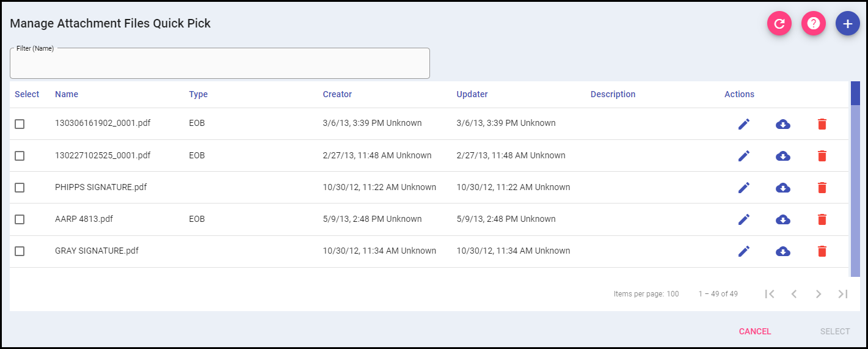Go to the next page of results
The image size is (868, 349).
coord(819,294)
